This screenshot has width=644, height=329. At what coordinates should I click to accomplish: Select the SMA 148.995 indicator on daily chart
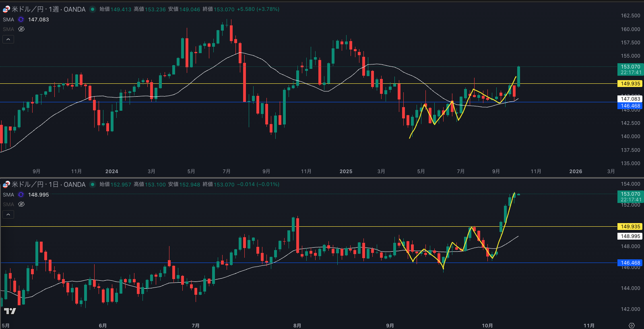click(x=8, y=195)
